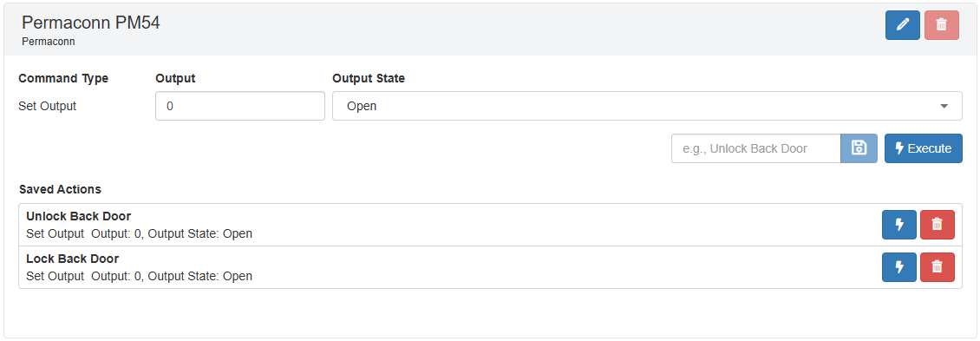Click into the Output number field
This screenshot has height=341, width=980.
[x=240, y=106]
